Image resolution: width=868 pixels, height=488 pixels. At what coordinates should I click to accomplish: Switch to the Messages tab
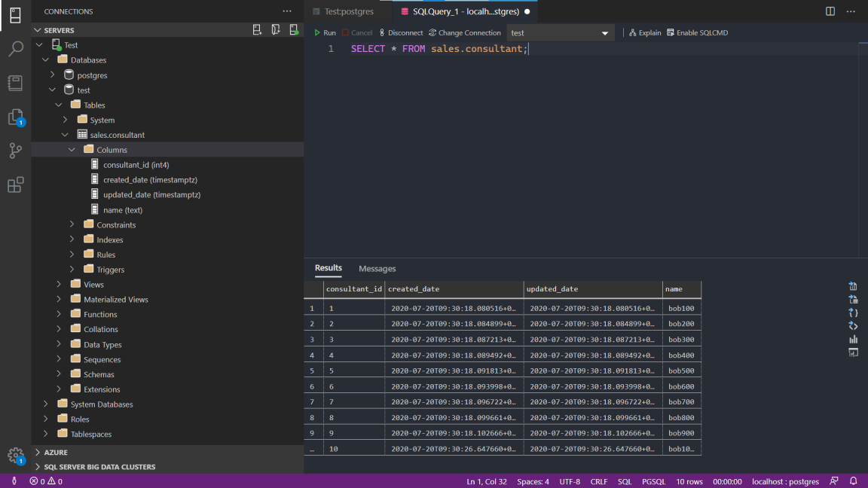pyautogui.click(x=377, y=268)
